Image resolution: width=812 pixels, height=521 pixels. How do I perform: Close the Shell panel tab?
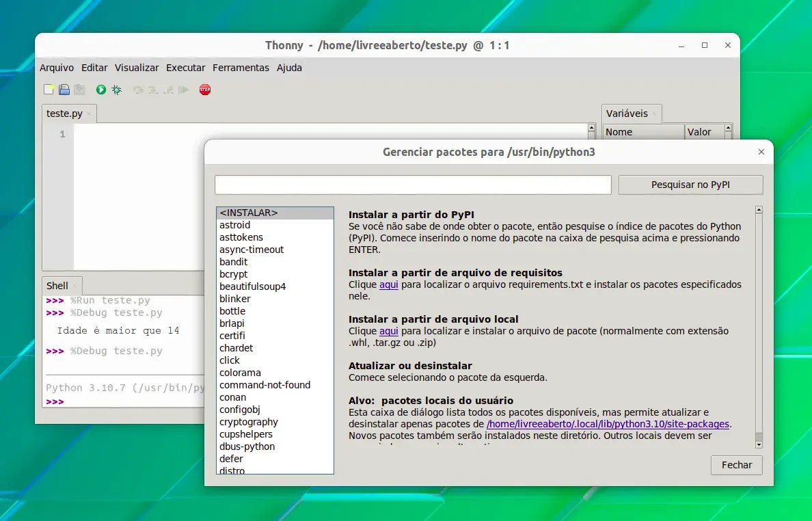pos(75,286)
